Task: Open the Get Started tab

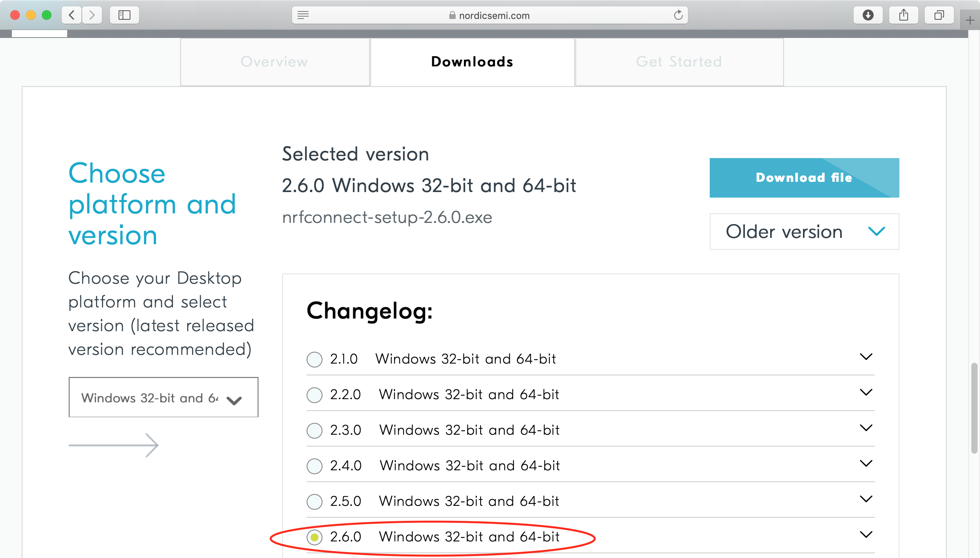Action: [679, 62]
